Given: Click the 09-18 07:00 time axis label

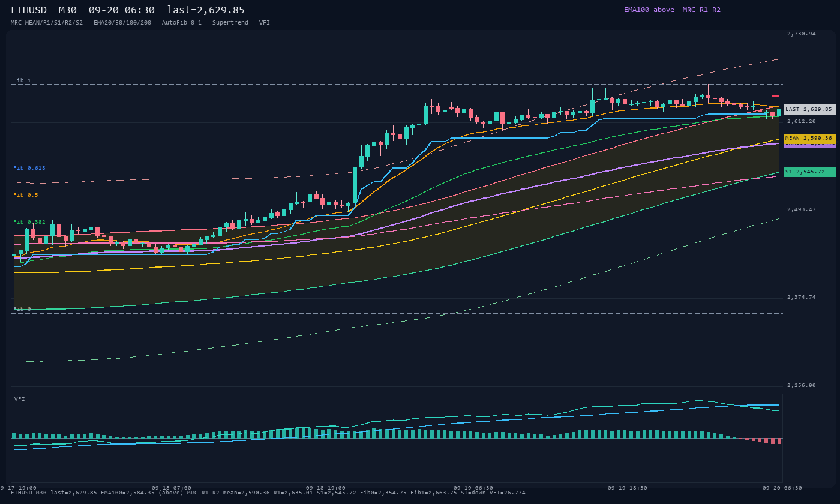Looking at the screenshot, I should coord(172,488).
